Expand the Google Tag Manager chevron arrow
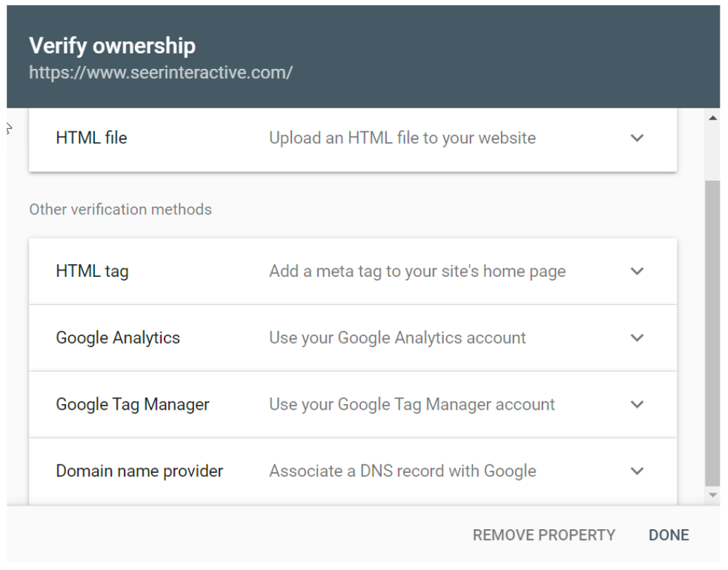 [x=637, y=405]
